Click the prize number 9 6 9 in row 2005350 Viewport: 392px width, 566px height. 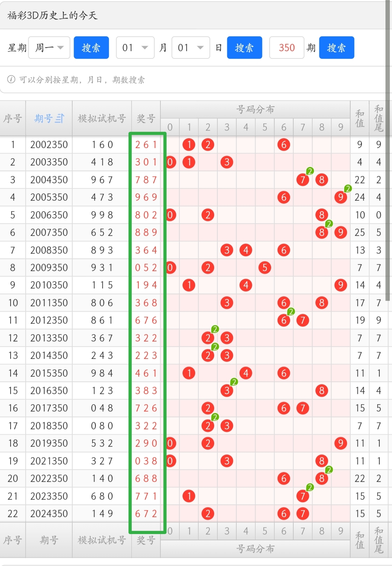tap(146, 197)
